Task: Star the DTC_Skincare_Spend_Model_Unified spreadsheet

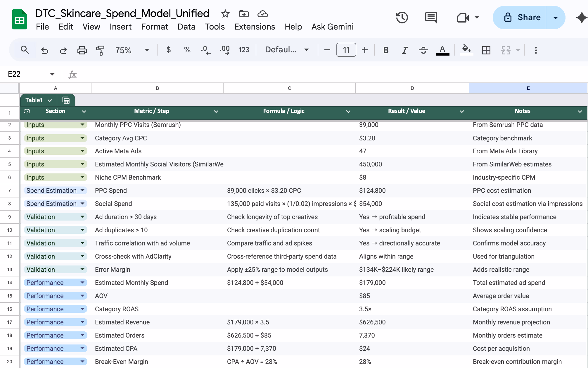Action: point(225,14)
